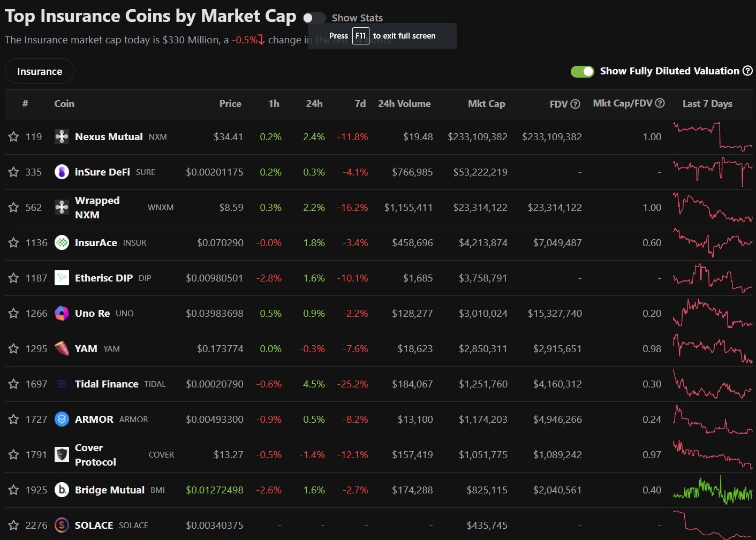Sort by 7d change column
This screenshot has width=756, height=540.
click(x=360, y=104)
